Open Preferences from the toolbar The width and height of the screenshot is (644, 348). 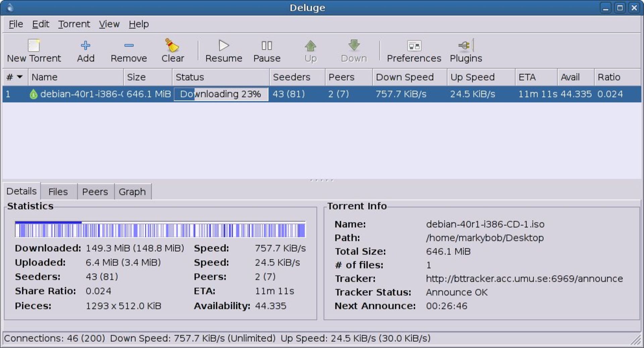point(414,46)
